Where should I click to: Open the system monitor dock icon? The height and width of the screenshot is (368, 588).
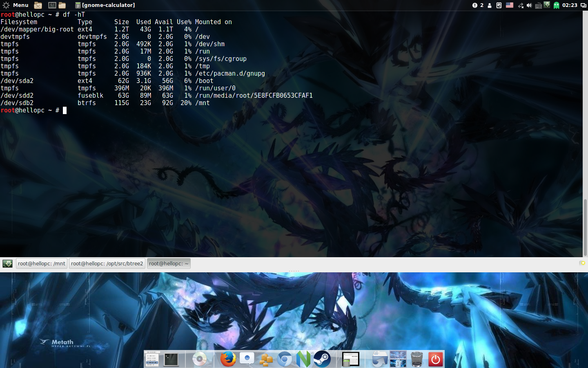point(152,359)
